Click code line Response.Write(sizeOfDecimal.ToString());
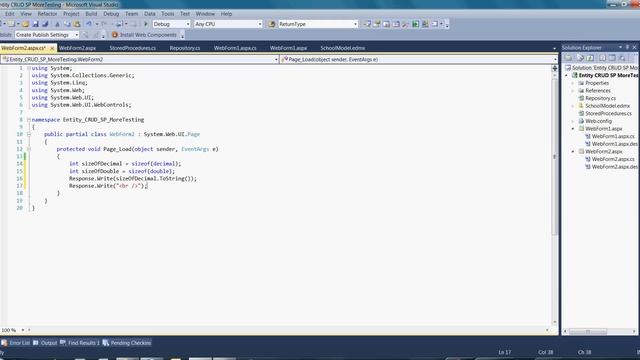640x360 pixels. click(133, 178)
